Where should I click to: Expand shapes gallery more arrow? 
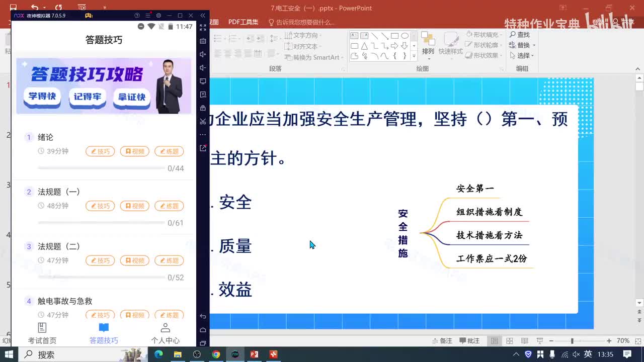tap(414, 56)
